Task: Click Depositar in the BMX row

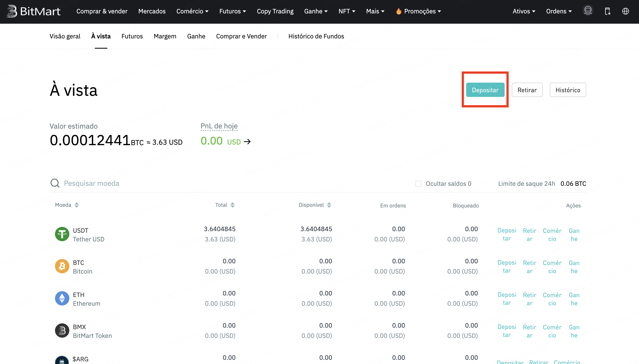Action: tap(507, 331)
